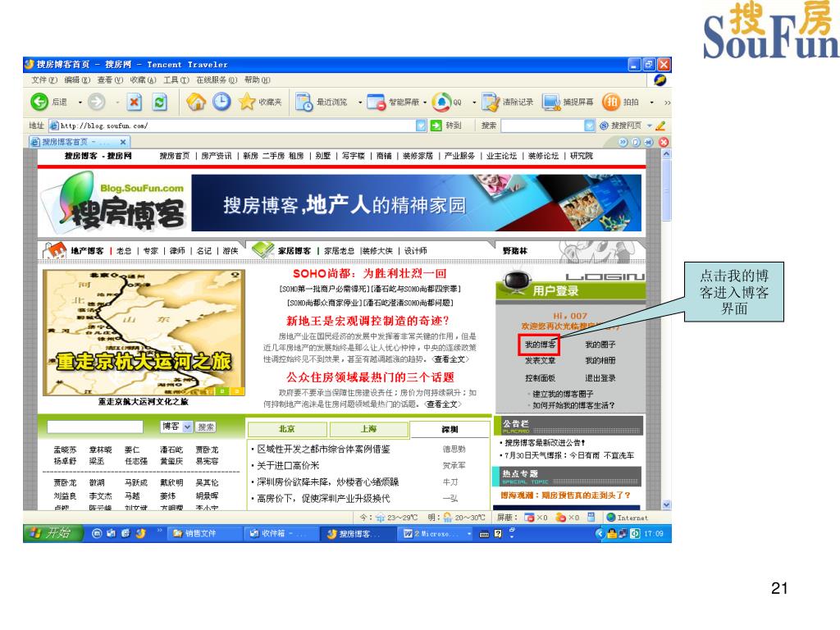The width and height of the screenshot is (840, 630).
Task: Open the 文件 menu
Action: pos(44,80)
